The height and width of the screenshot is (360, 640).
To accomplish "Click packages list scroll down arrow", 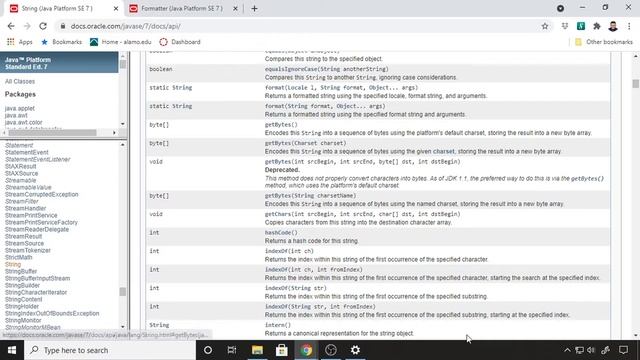I will pyautogui.click(x=122, y=124).
